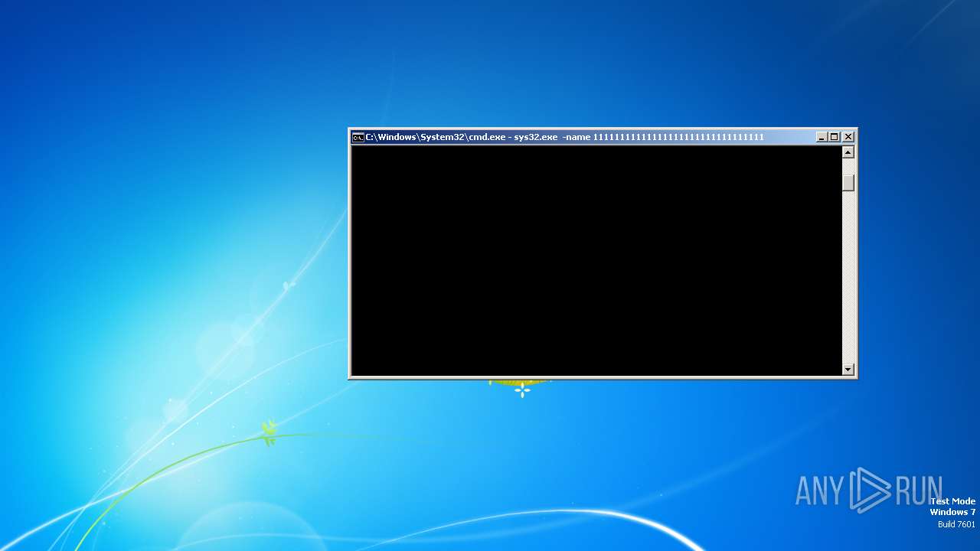Click the console scrollbar up arrow
The width and height of the screenshot is (980, 551).
848,152
